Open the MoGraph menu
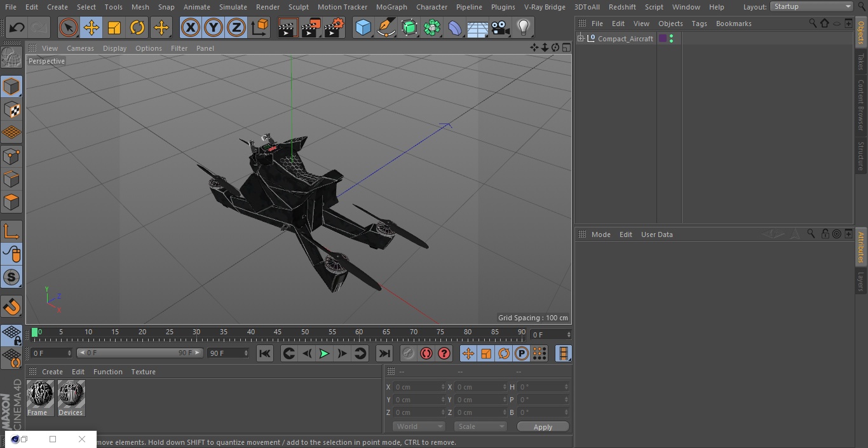 point(391,7)
